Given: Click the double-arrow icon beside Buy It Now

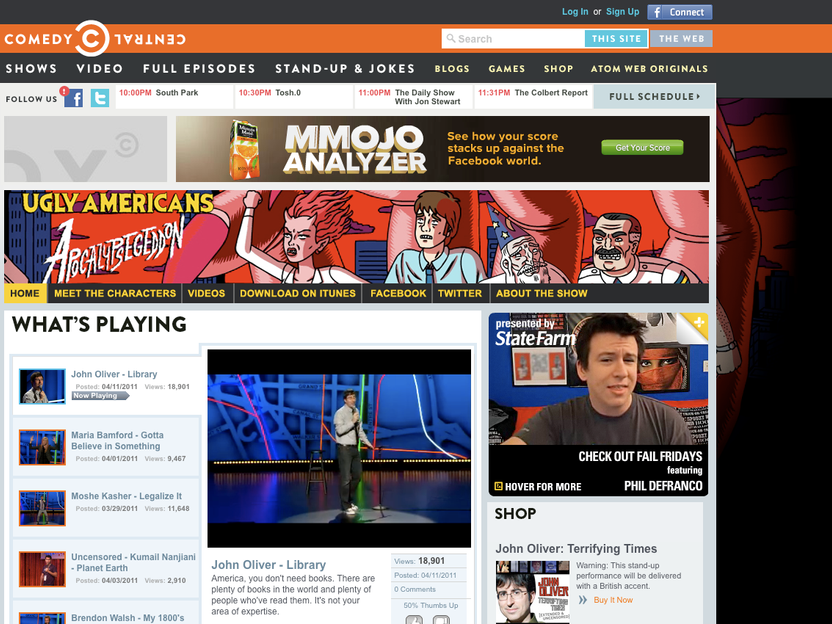Looking at the screenshot, I should [x=583, y=600].
